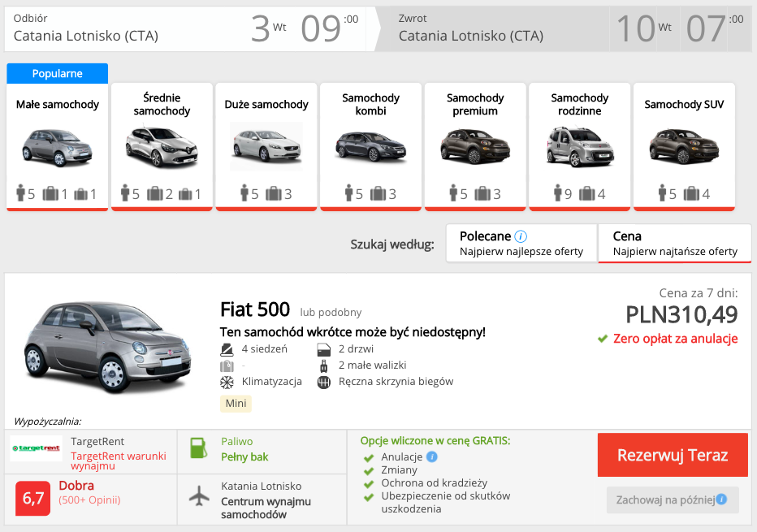Click the green checkmark beside Zmiany

[x=369, y=471]
